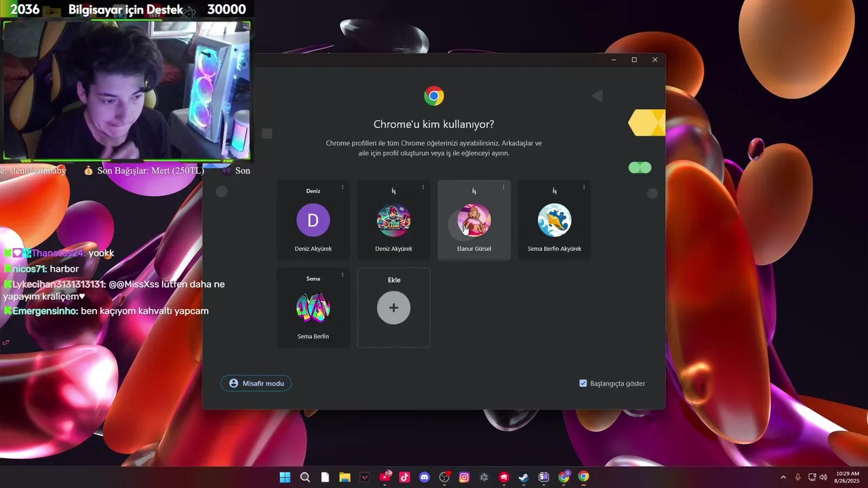Open the Sema Berfin profile card

click(x=313, y=308)
